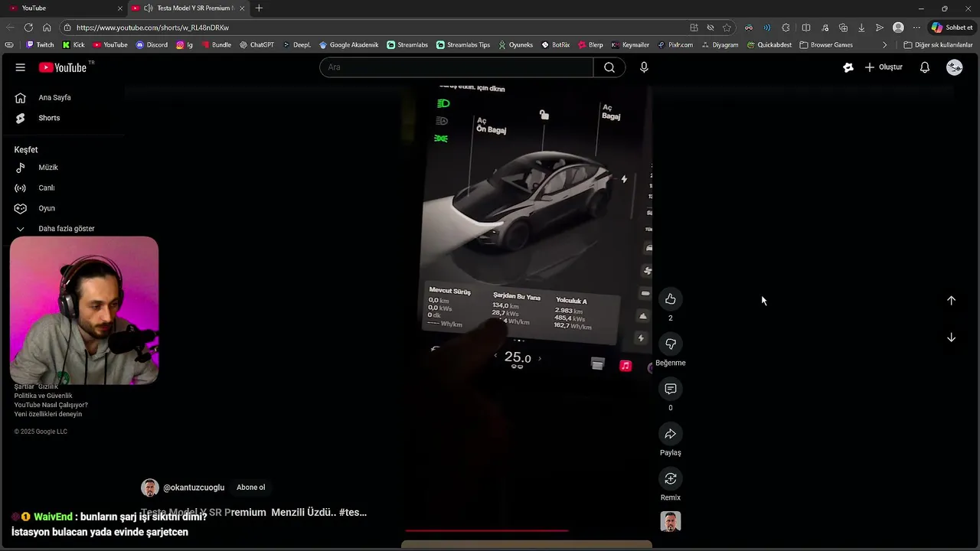Screen dimensions: 980x551
Task: Add this page to favorites (star)
Action: click(x=727, y=28)
